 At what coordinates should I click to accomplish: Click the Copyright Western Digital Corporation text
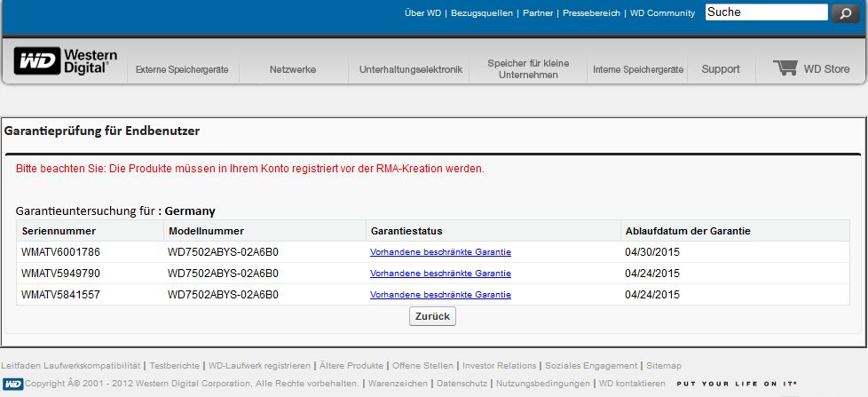[192, 383]
